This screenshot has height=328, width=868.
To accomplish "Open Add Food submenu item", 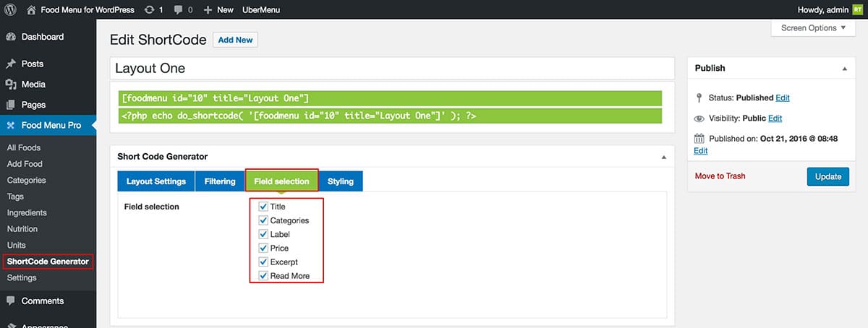I will [25, 164].
